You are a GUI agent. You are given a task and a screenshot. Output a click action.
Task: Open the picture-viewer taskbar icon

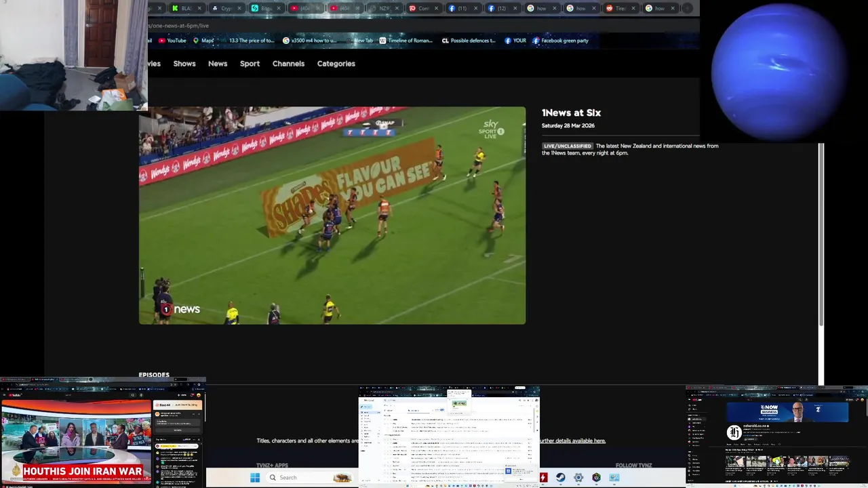[x=614, y=477]
